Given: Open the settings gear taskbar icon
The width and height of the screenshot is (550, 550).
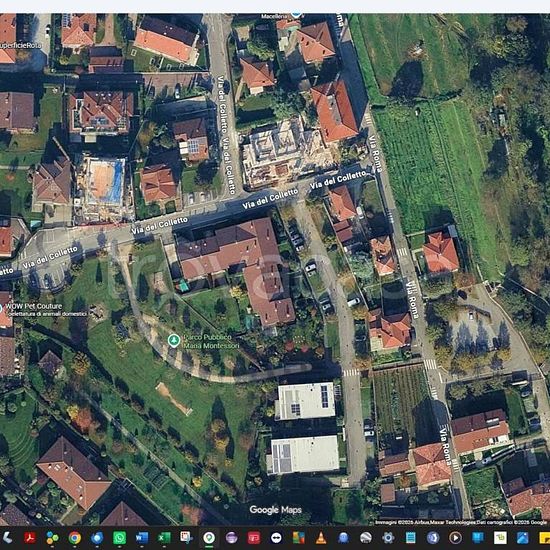Looking at the screenshot, I should [x=388, y=538].
